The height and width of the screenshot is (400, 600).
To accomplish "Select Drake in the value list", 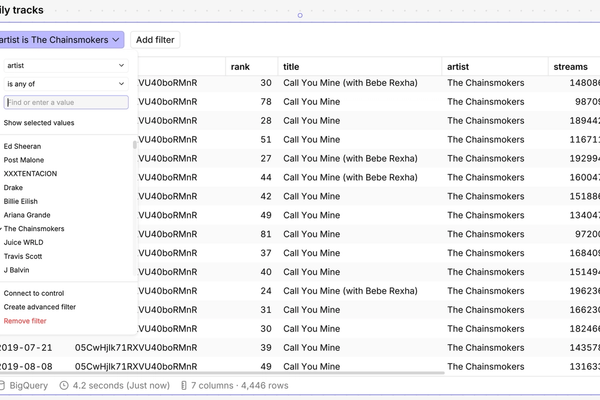I will click(13, 188).
